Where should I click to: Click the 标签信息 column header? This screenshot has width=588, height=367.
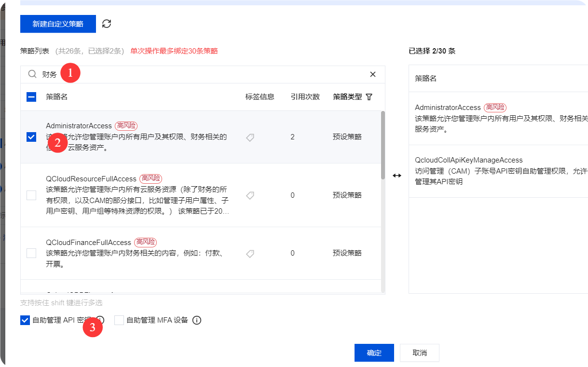pos(260,97)
